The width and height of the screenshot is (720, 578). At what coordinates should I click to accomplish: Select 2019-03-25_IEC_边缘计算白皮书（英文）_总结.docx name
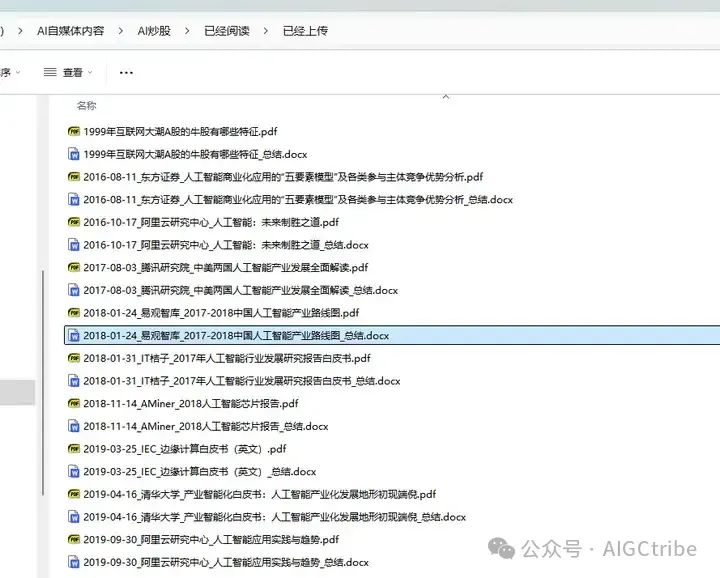pos(200,471)
